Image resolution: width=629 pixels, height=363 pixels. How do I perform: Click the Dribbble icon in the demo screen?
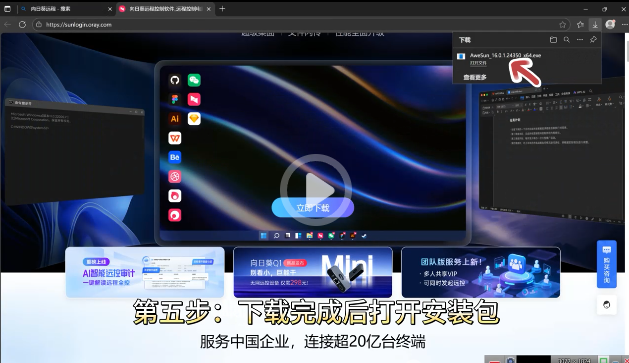pyautogui.click(x=174, y=176)
